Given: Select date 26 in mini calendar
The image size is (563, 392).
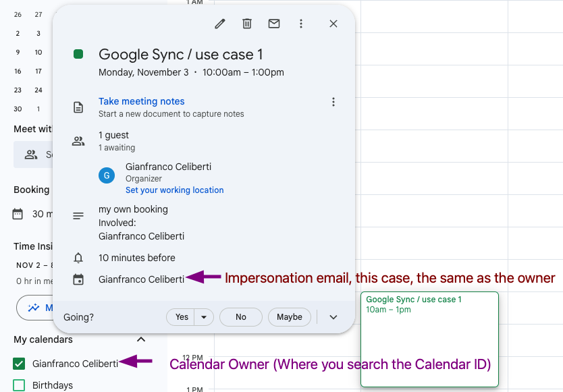Looking at the screenshot, I should [x=18, y=15].
